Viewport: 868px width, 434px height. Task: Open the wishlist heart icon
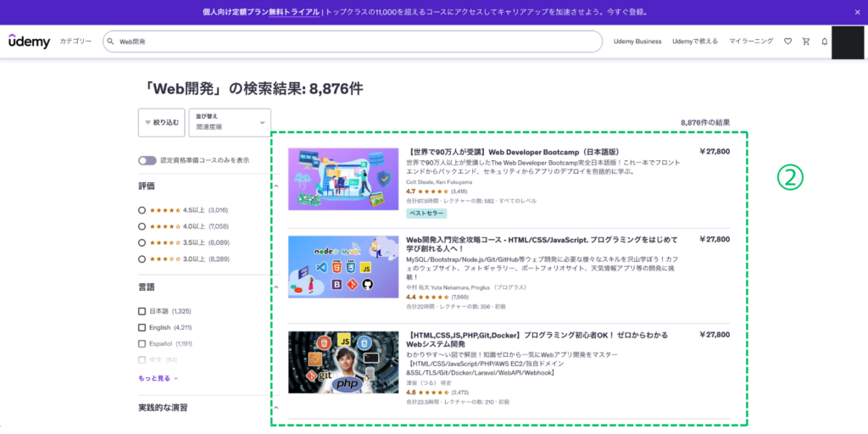[x=787, y=42]
